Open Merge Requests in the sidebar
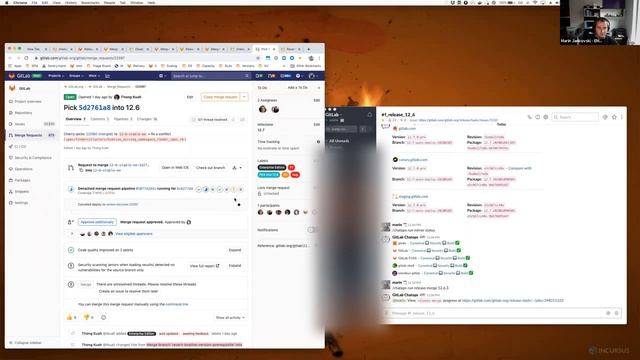 [x=28, y=135]
